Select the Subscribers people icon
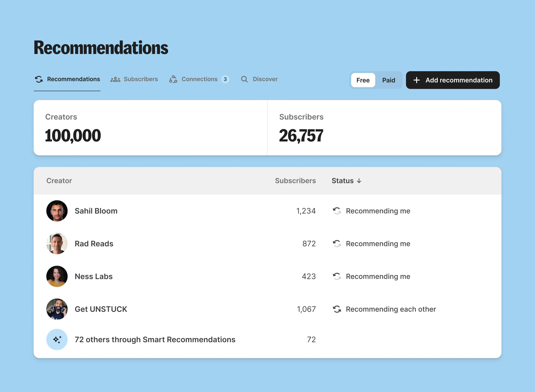 click(x=115, y=80)
